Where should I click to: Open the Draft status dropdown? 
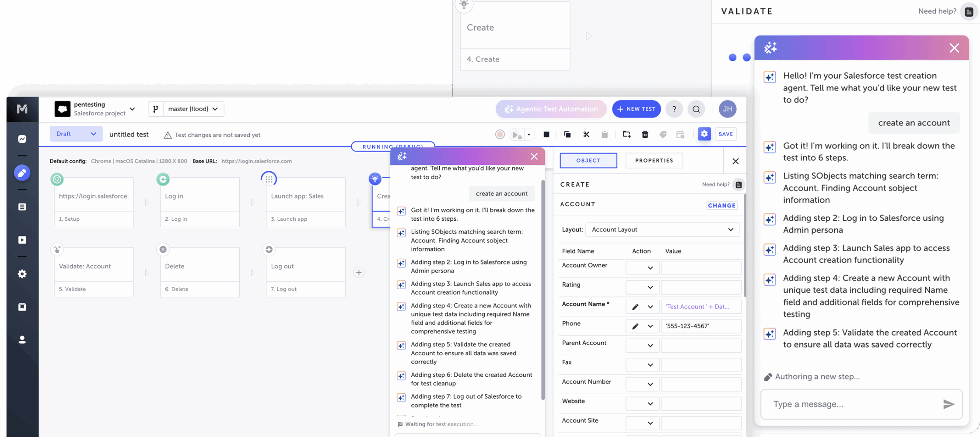pyautogui.click(x=76, y=134)
